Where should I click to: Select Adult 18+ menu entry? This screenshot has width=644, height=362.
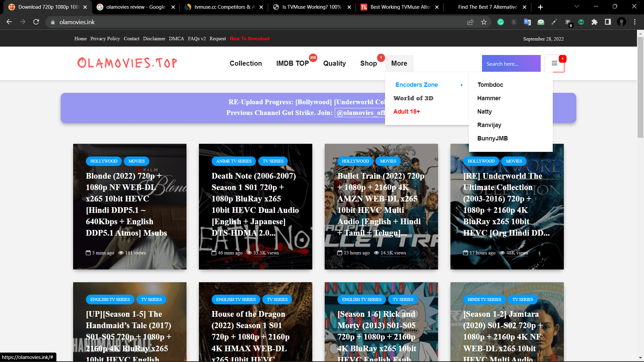point(407,112)
